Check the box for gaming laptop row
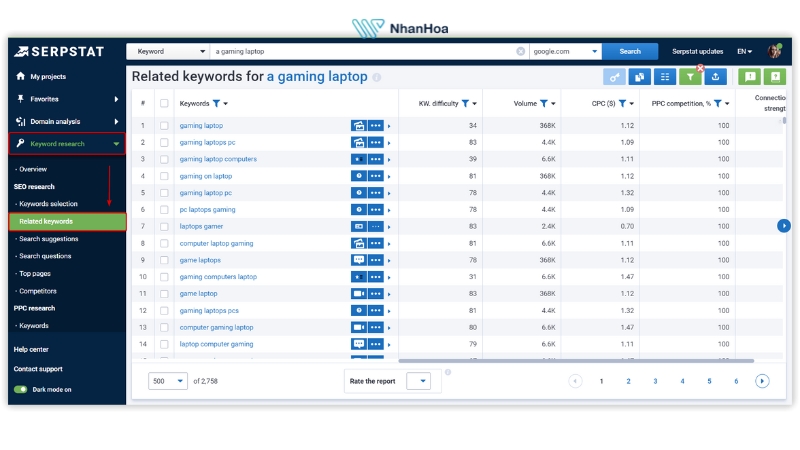The width and height of the screenshot is (800, 450). click(164, 126)
